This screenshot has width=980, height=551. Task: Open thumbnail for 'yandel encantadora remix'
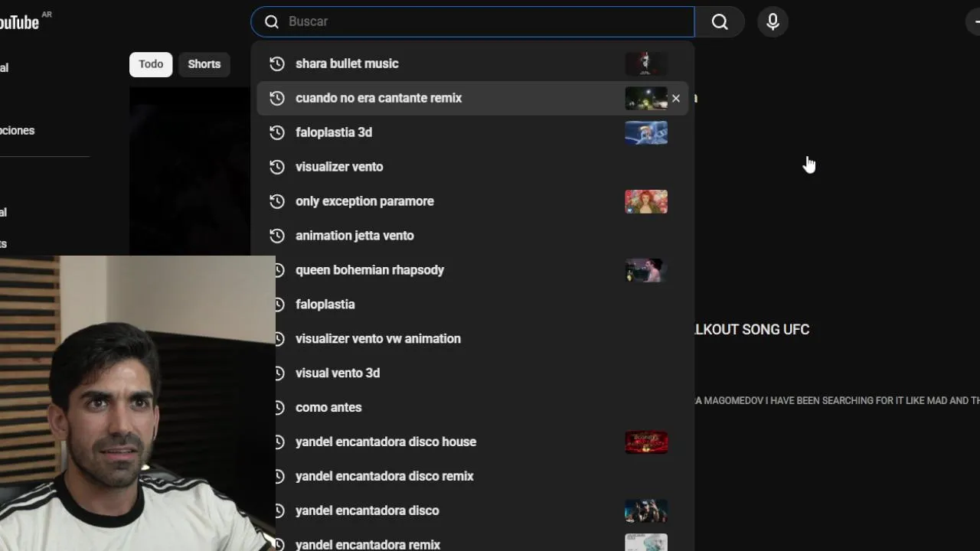[x=646, y=542]
